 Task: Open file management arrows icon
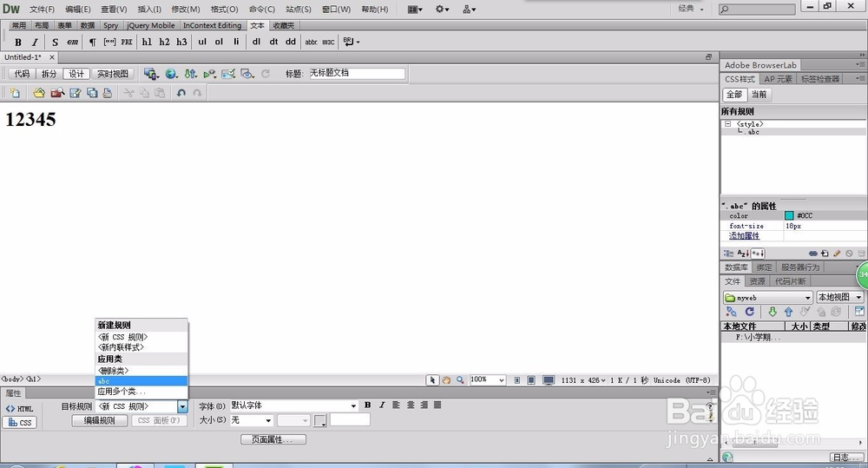(x=190, y=74)
